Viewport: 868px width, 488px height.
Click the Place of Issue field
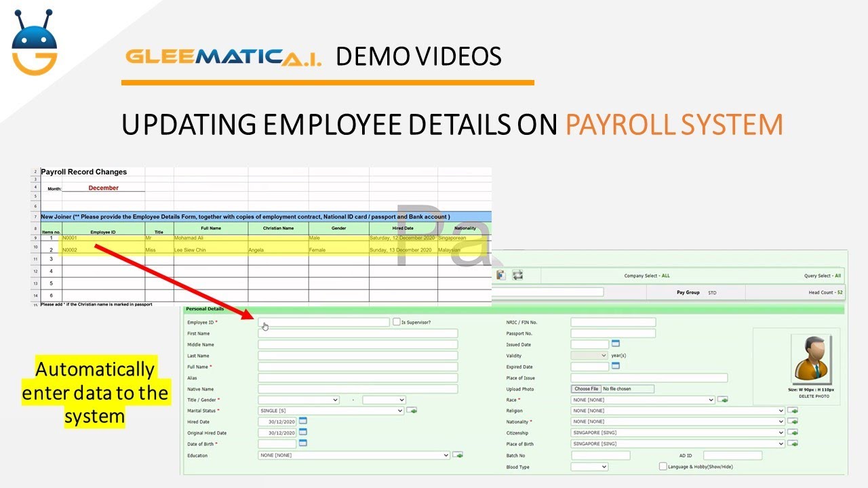[649, 378]
